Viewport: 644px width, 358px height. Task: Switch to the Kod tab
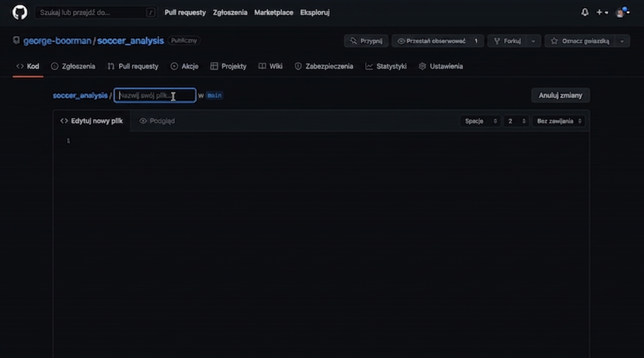pyautogui.click(x=28, y=66)
